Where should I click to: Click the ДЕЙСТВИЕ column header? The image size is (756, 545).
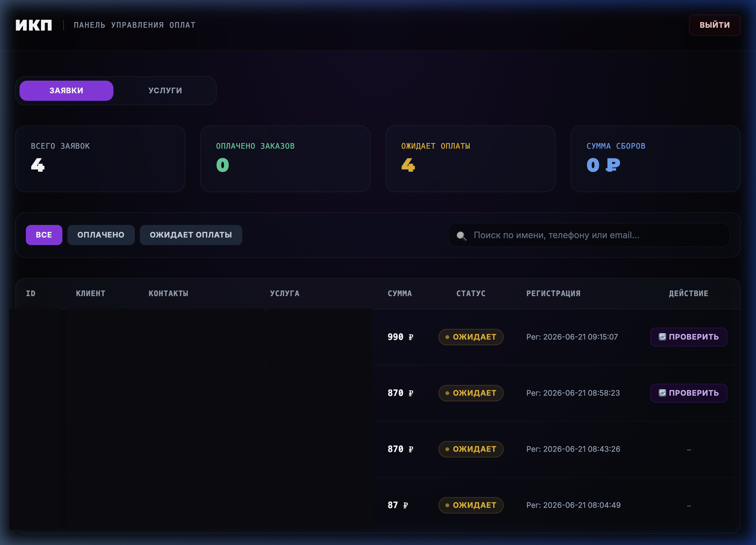(x=688, y=293)
